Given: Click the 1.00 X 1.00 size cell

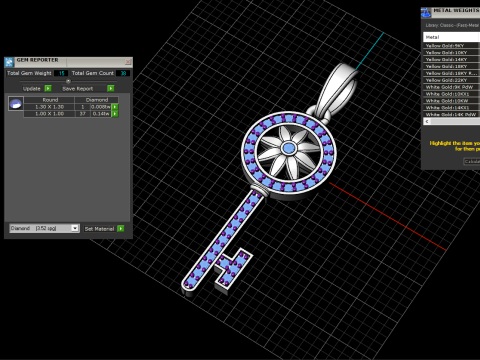Looking at the screenshot, I should click(49, 114).
